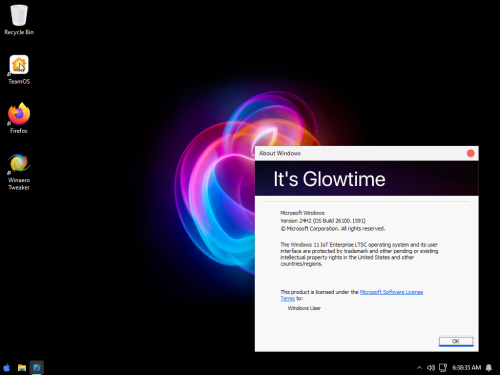Open the network status tray icon
Screen dimensions: 500x375
coord(443,368)
